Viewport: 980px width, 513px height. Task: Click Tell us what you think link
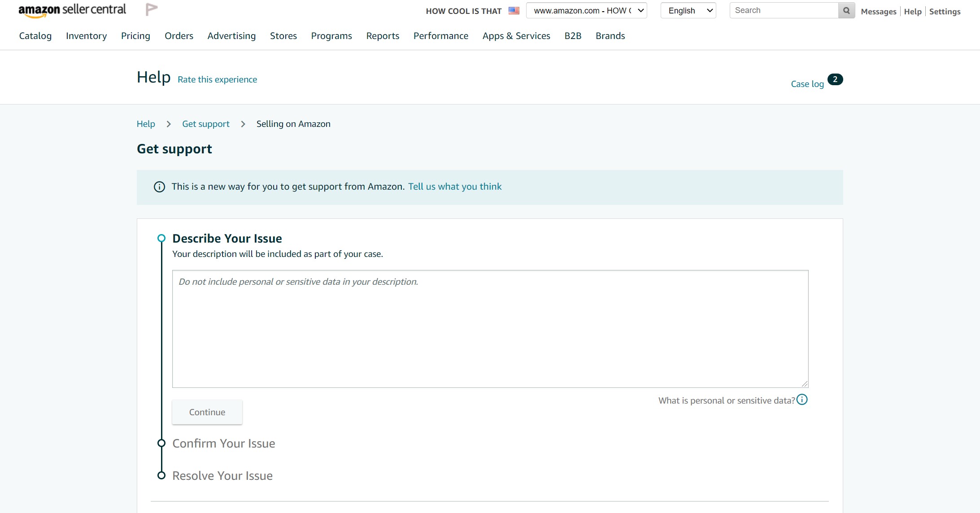coord(455,187)
